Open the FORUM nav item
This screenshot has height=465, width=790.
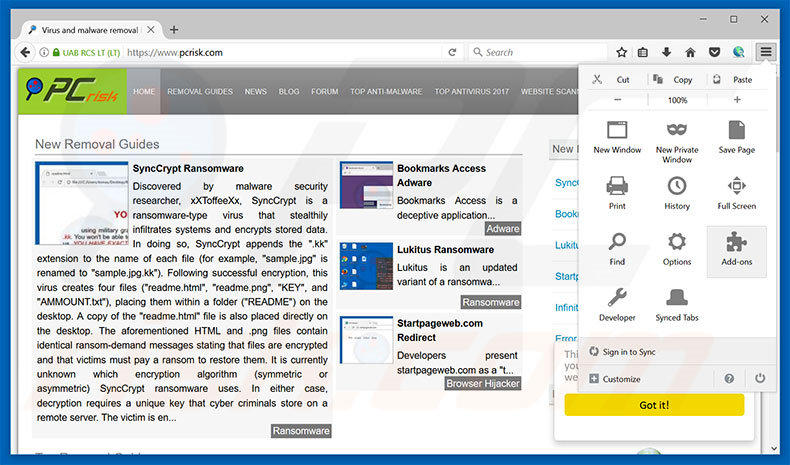click(x=324, y=92)
